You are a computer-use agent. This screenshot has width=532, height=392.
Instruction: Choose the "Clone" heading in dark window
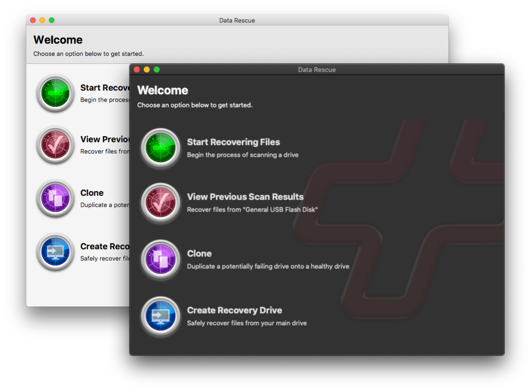[199, 254]
